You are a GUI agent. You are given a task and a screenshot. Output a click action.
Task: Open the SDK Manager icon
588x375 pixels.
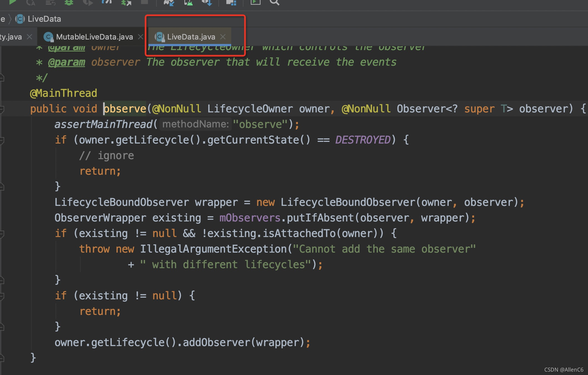pyautogui.click(x=207, y=3)
